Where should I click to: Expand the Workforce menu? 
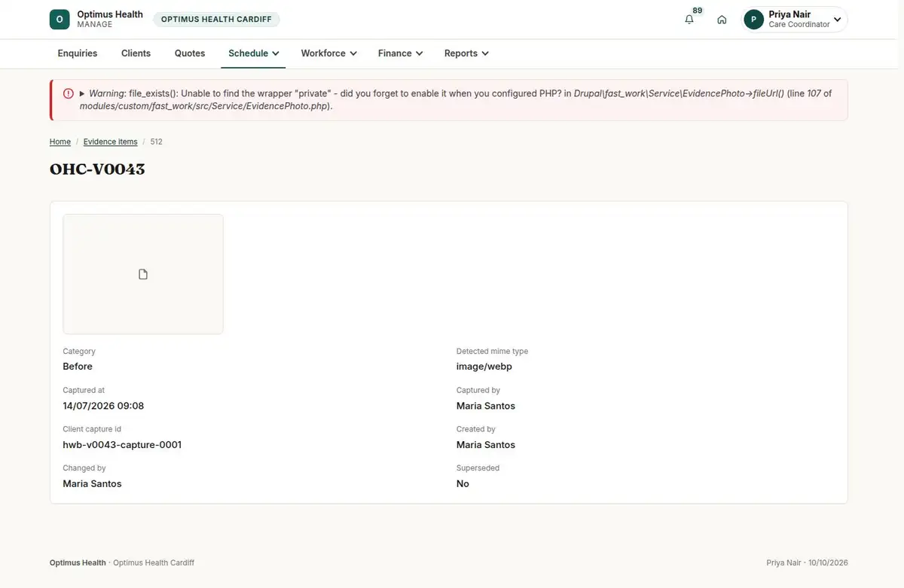[328, 53]
